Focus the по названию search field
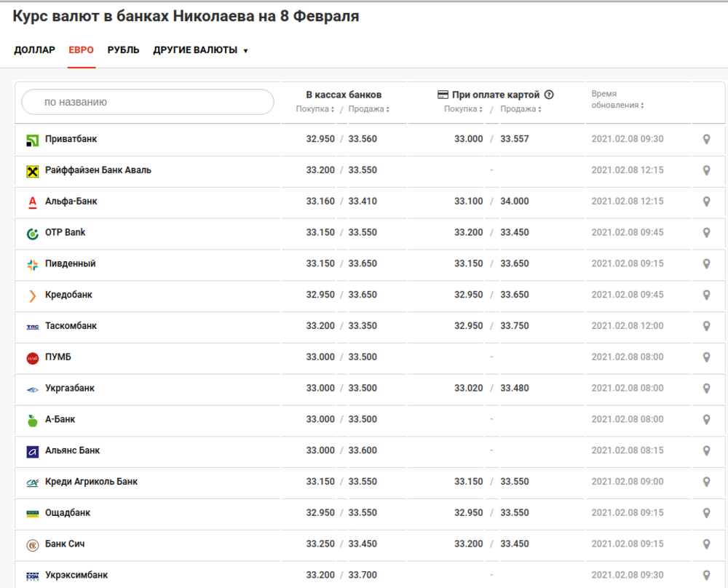 coord(148,102)
